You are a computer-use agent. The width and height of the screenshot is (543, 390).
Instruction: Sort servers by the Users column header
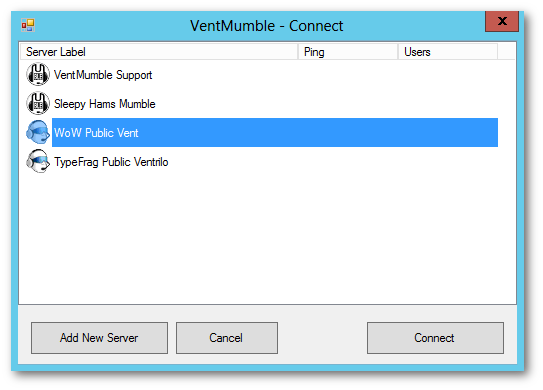tap(448, 52)
